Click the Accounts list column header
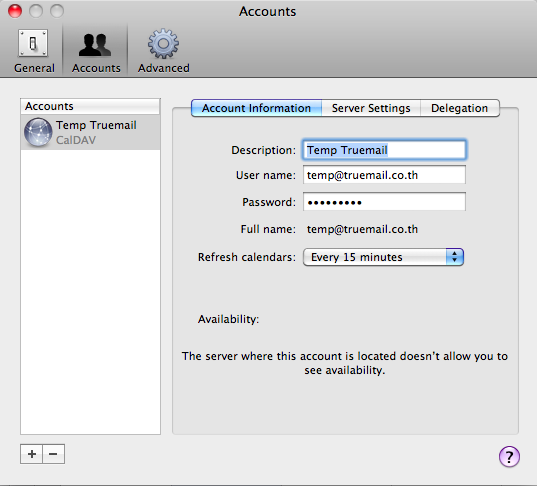This screenshot has height=486, width=537. pyautogui.click(x=90, y=106)
